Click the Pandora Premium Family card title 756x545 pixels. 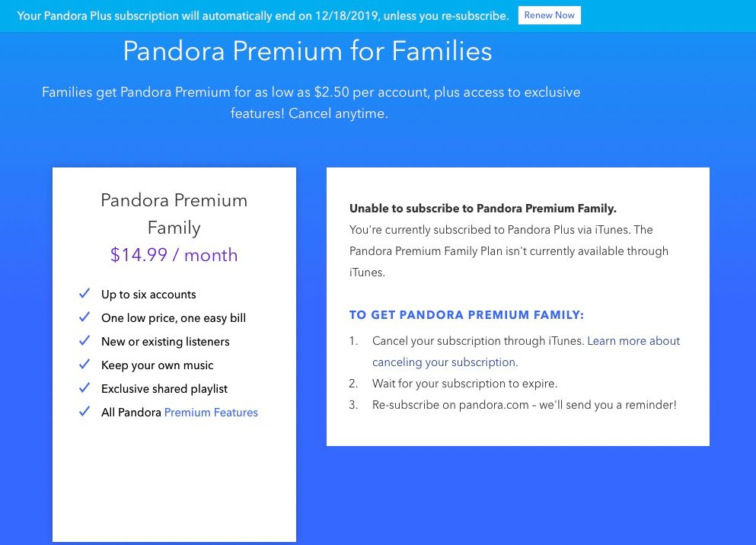[174, 214]
